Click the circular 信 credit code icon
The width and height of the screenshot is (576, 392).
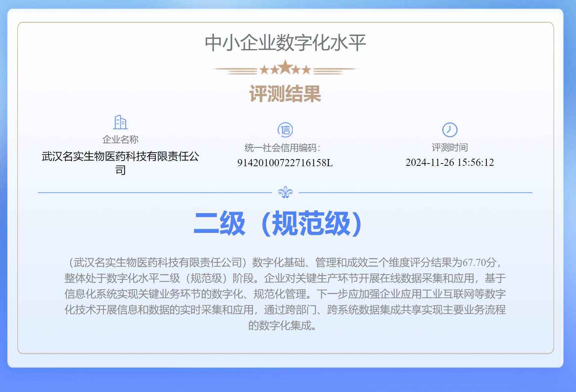click(x=285, y=130)
